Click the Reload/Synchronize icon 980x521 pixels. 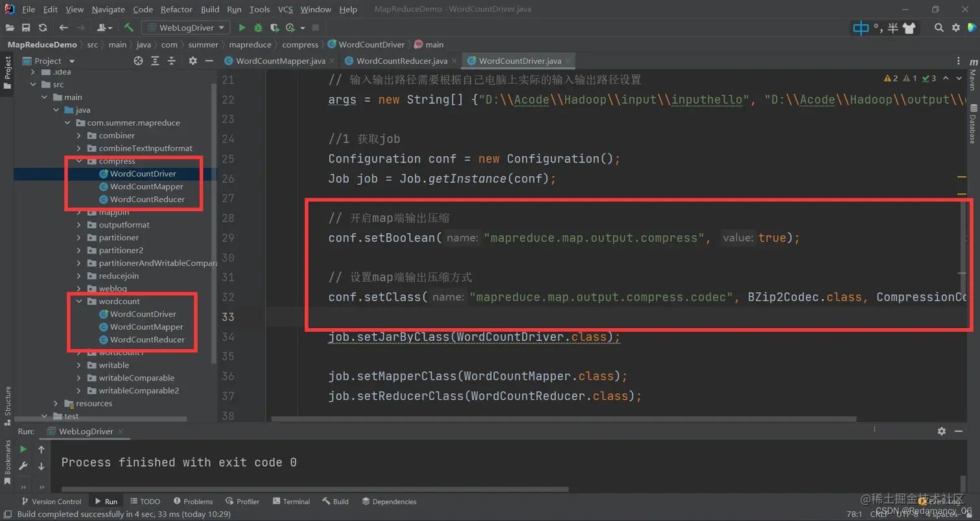(x=43, y=28)
